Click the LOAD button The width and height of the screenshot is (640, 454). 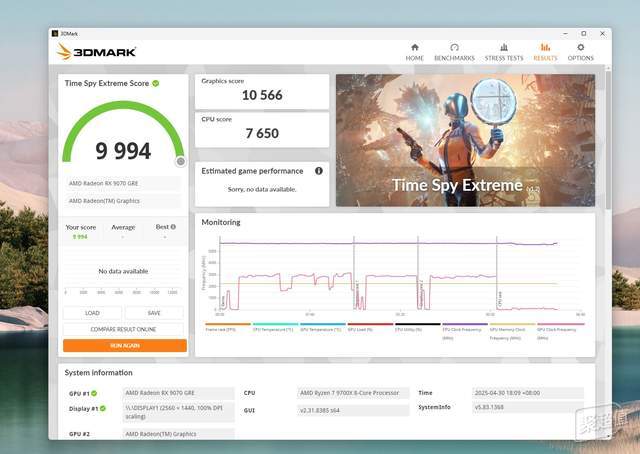point(92,313)
